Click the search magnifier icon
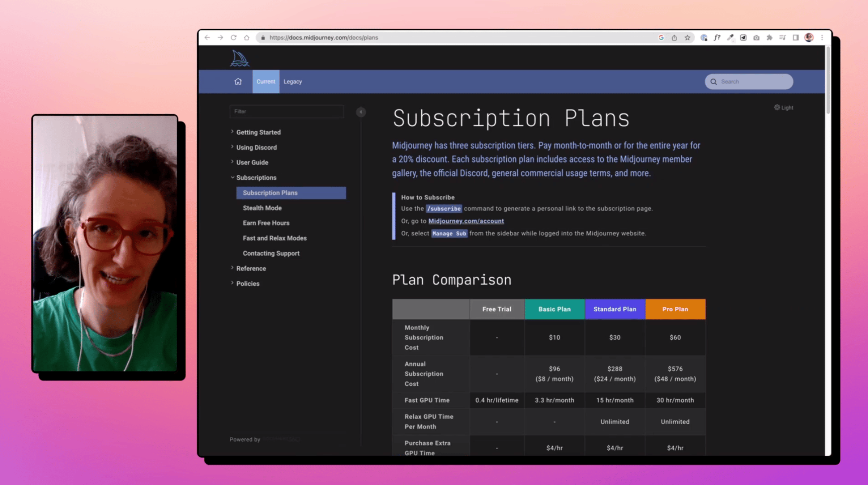868x485 pixels. tap(714, 82)
